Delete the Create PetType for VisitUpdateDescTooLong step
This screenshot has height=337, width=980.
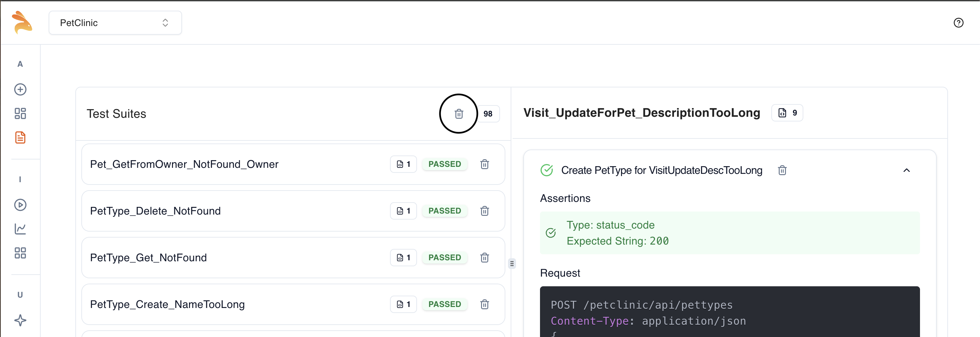click(782, 170)
